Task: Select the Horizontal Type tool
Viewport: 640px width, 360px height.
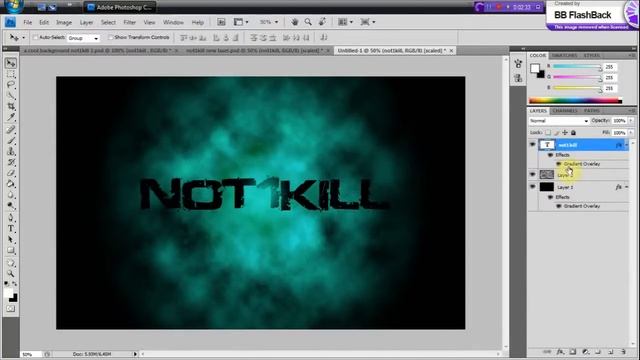Action: coord(11,229)
